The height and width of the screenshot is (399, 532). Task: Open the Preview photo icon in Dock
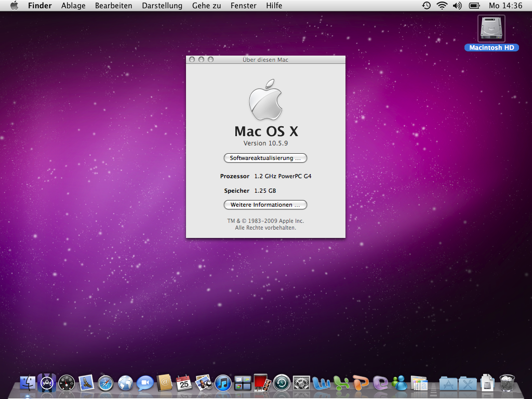(204, 383)
